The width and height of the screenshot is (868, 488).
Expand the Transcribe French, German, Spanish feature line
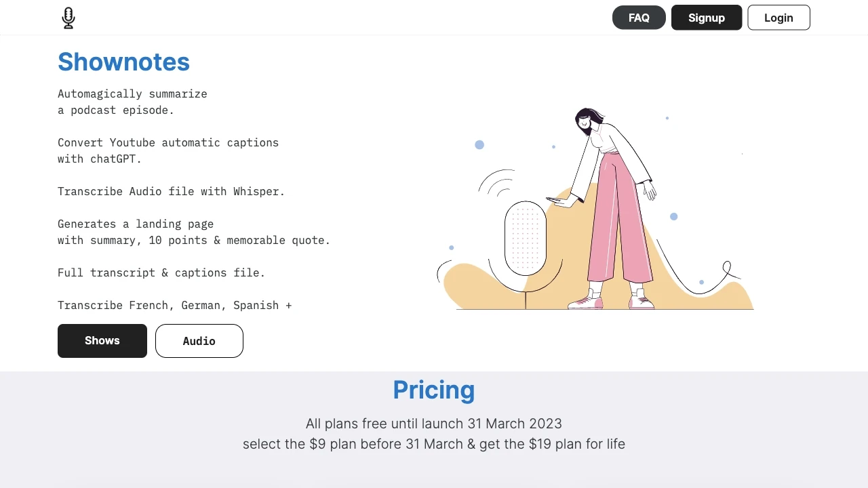click(175, 305)
